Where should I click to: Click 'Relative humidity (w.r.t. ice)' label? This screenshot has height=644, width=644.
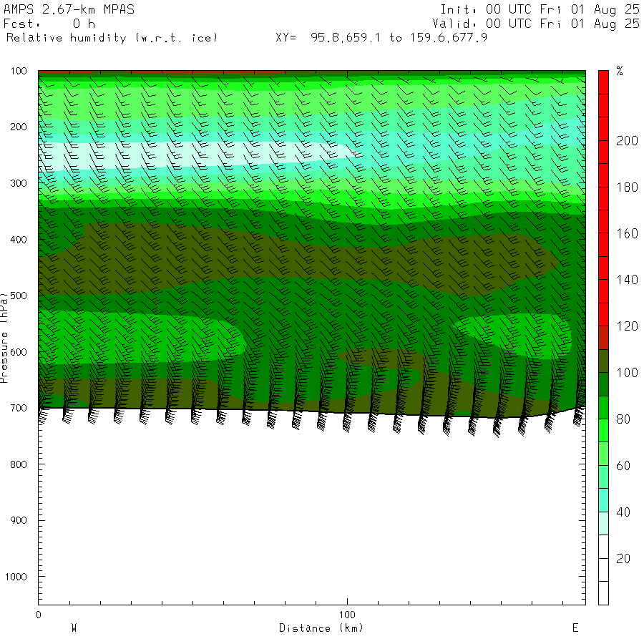(112, 38)
